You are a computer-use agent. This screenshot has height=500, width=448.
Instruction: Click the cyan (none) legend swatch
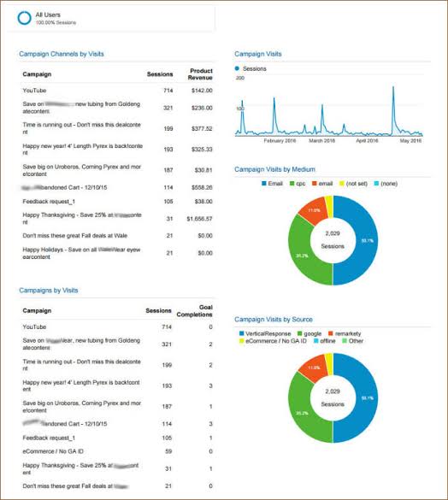pos(376,184)
